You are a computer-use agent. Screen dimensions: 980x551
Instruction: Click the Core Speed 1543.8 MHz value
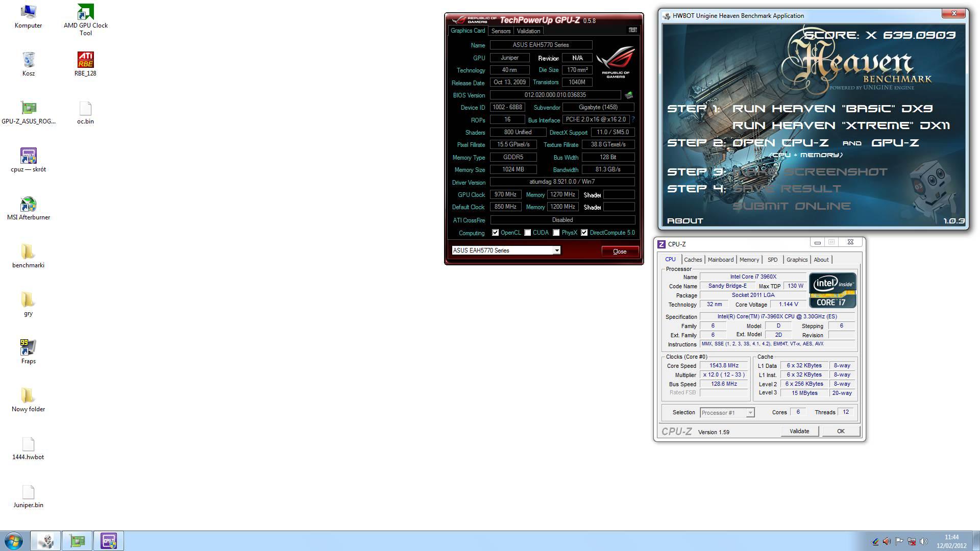724,366
